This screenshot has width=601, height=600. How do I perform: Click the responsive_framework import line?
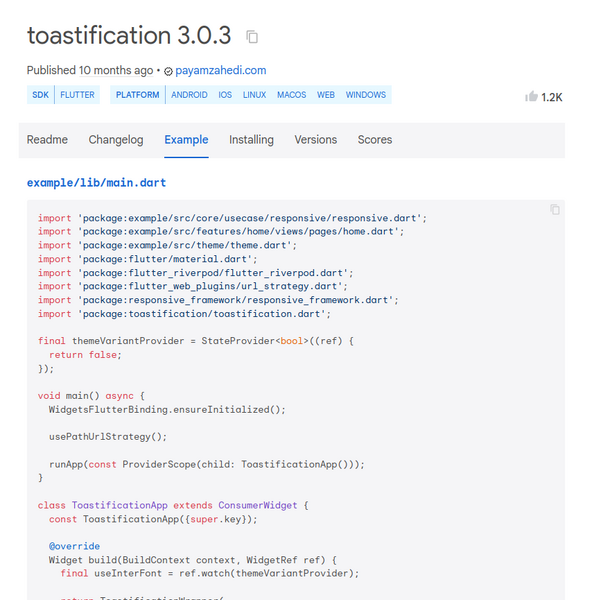218,300
